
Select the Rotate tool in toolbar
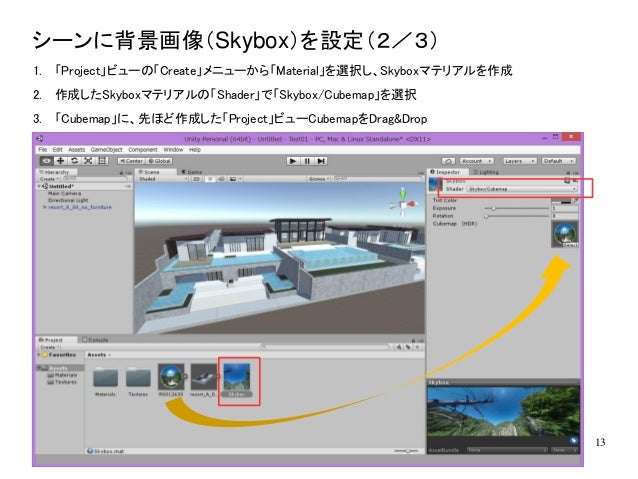pos(74,161)
